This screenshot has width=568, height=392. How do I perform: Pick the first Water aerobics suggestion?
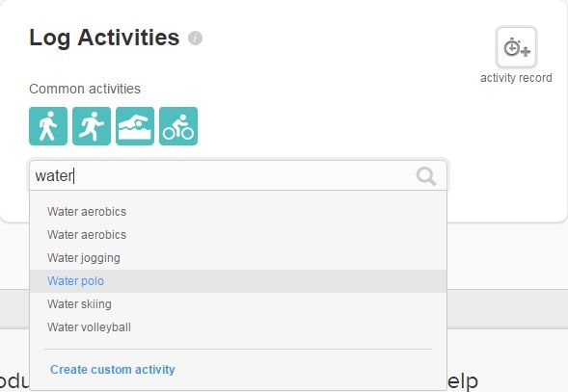click(x=238, y=212)
